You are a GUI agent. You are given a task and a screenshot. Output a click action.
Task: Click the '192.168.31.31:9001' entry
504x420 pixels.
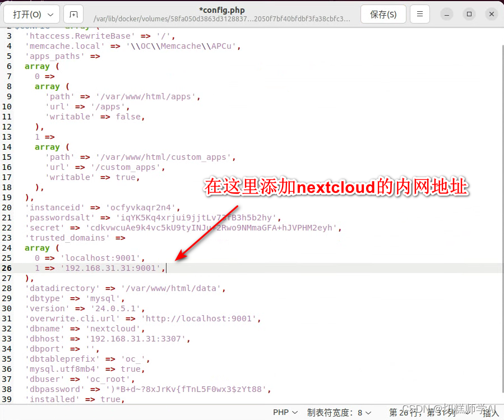[x=110, y=268]
